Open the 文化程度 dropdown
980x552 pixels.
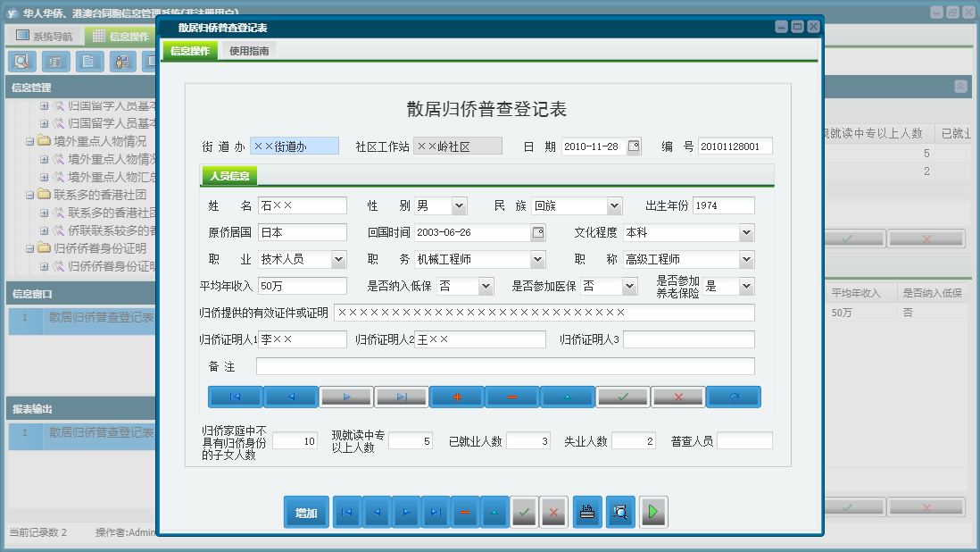tap(746, 233)
